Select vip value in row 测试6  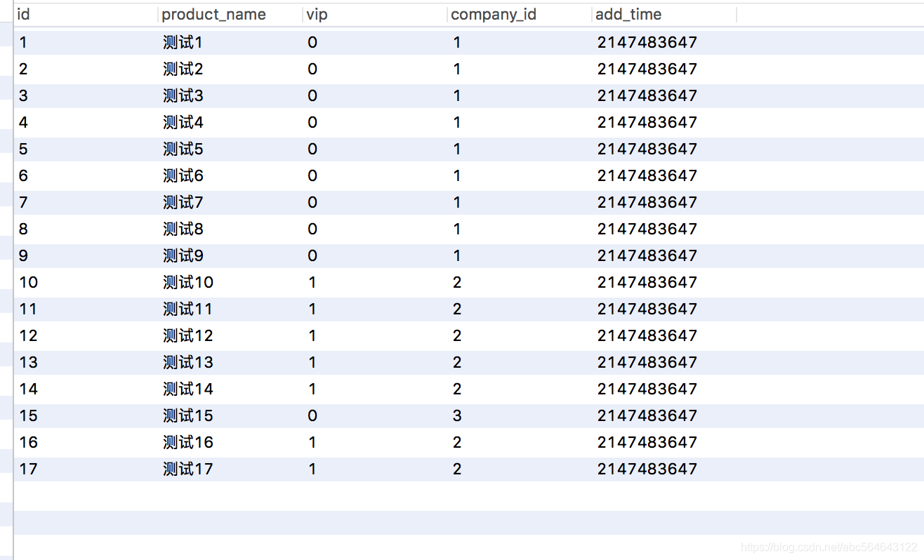pyautogui.click(x=312, y=176)
